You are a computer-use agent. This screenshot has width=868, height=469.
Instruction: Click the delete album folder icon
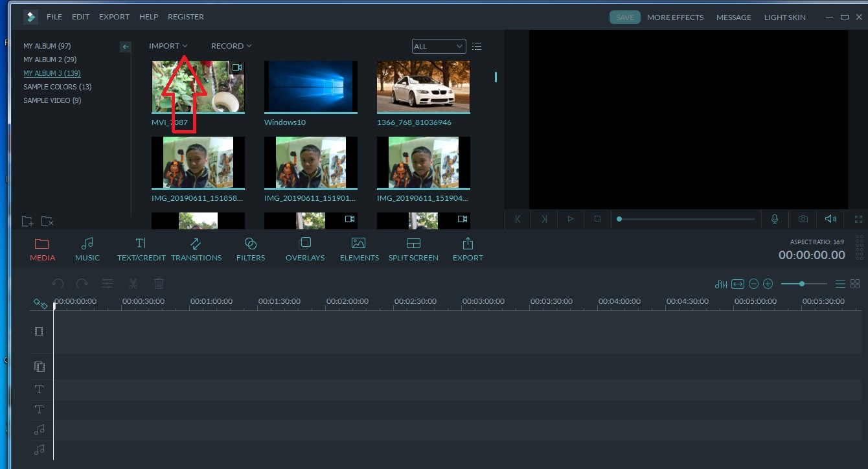pos(47,222)
